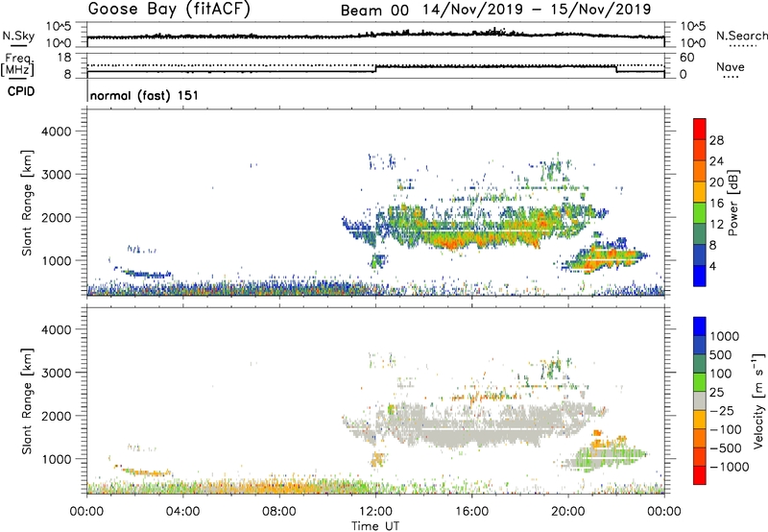Click the date range '14/Nov/2019 - 15/Nov/2019'
Screen dimensions: 768x532
[x=537, y=10]
